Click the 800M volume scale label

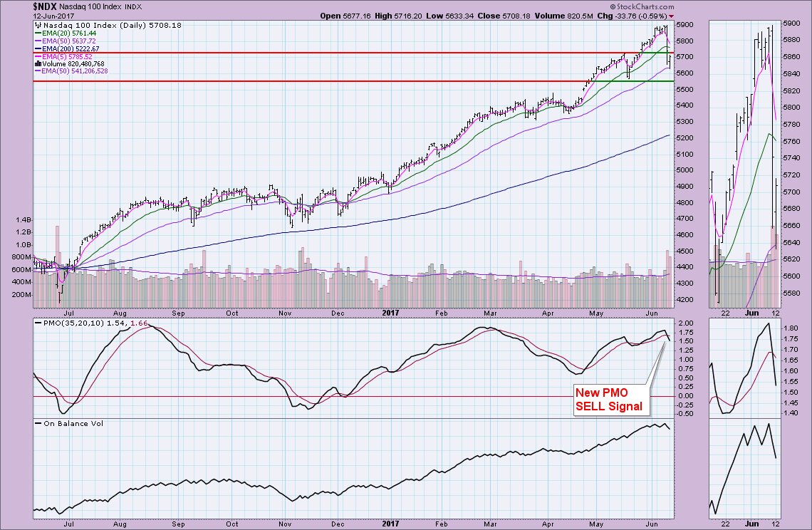(x=21, y=257)
